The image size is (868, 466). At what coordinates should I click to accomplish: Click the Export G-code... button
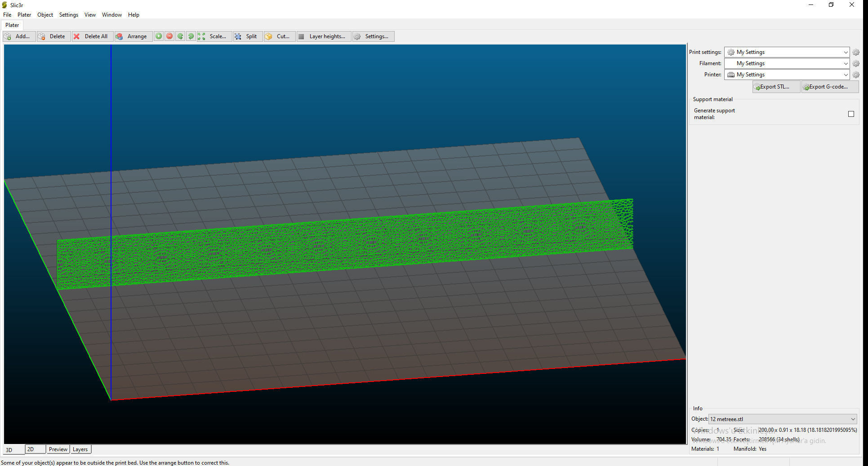click(830, 87)
